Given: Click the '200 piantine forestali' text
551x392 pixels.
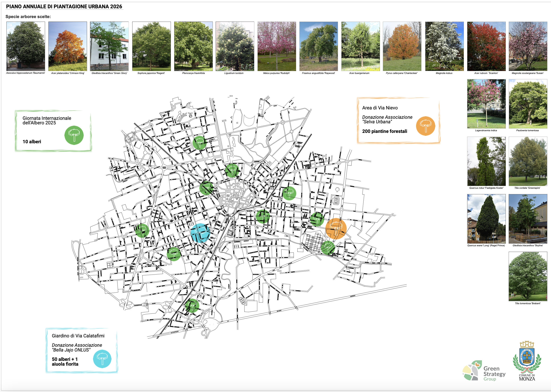Looking at the screenshot, I should (x=384, y=131).
